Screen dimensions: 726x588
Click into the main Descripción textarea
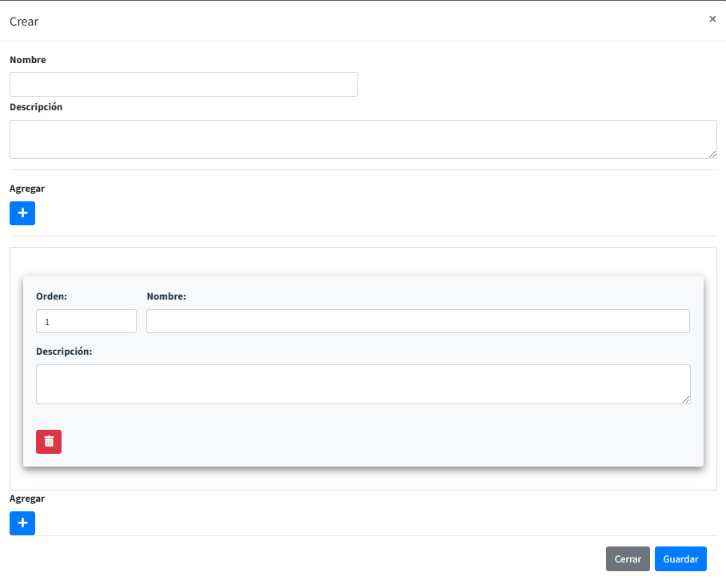[362, 140]
